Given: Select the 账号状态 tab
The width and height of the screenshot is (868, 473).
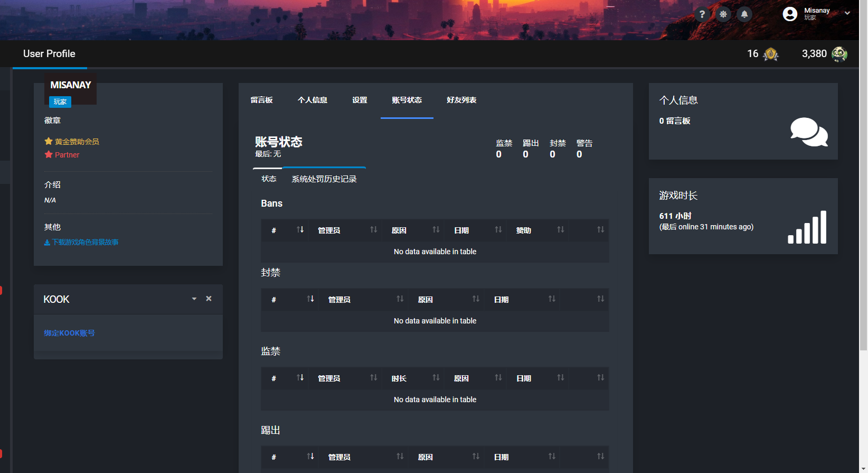Looking at the screenshot, I should [407, 100].
